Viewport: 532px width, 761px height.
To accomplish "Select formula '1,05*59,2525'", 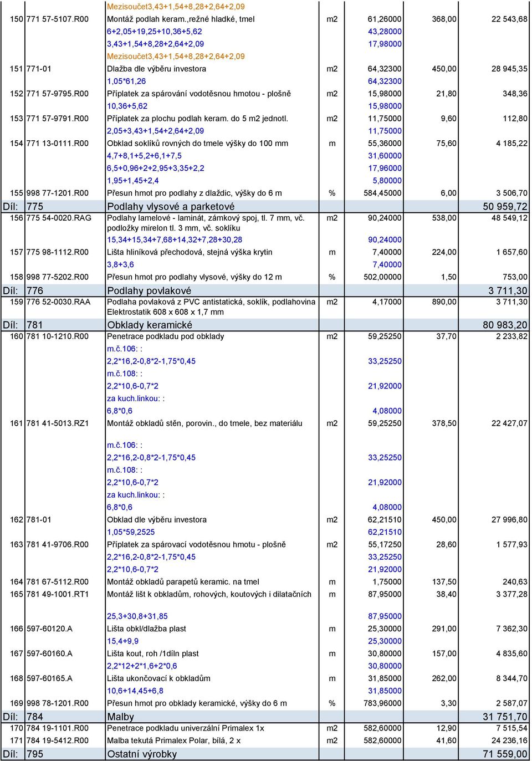I will pyautogui.click(x=131, y=532).
